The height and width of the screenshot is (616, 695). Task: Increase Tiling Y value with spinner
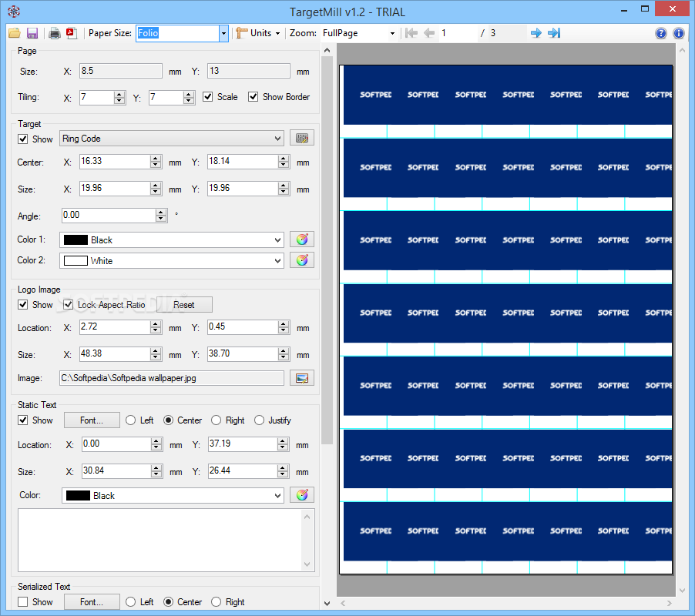click(189, 95)
